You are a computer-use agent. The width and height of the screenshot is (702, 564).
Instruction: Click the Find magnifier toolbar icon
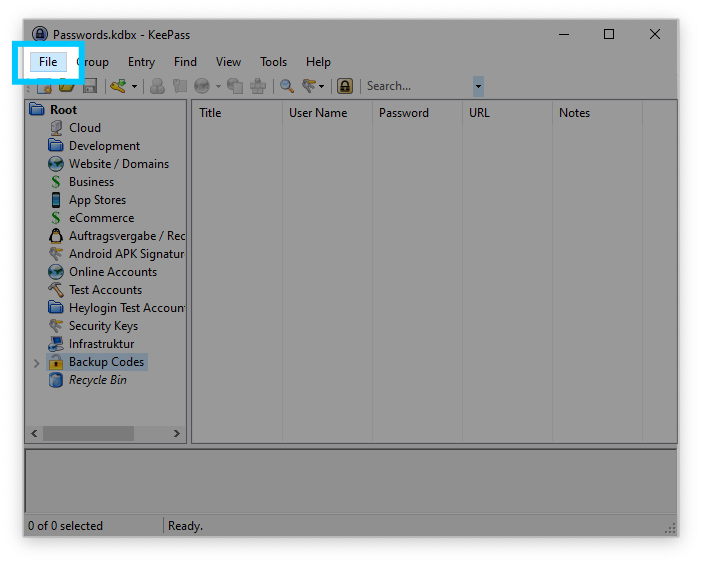(287, 85)
